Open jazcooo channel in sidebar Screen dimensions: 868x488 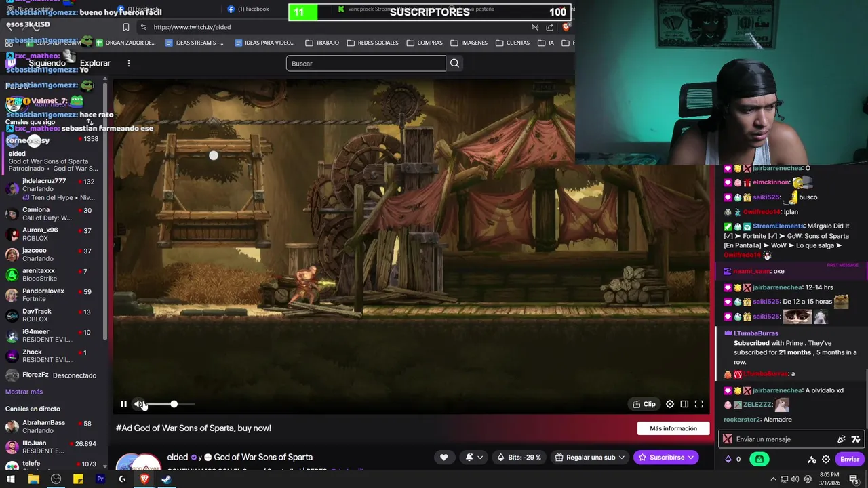(x=52, y=255)
